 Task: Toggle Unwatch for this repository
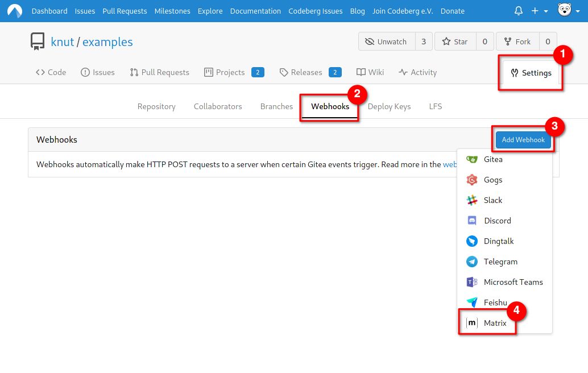tap(386, 42)
